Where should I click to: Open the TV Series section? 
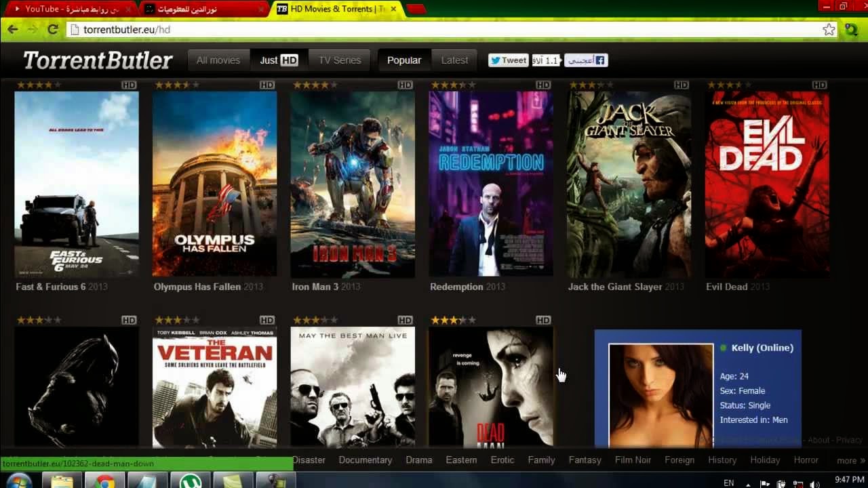340,60
